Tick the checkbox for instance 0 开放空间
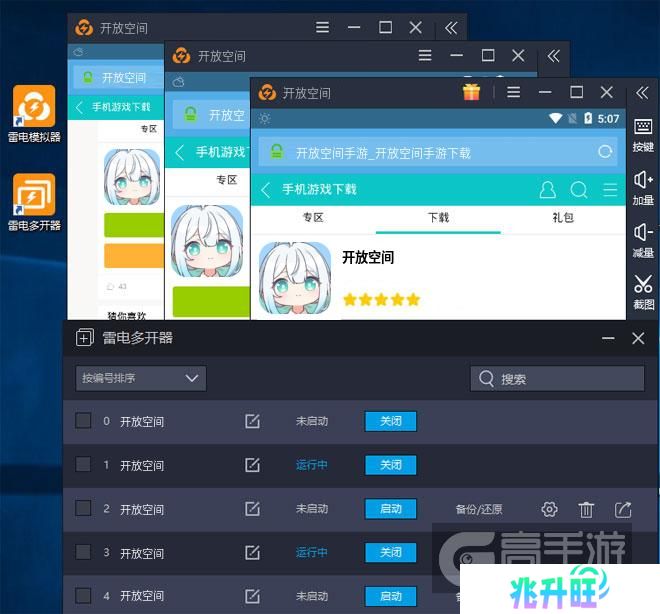This screenshot has width=660, height=614. (83, 420)
